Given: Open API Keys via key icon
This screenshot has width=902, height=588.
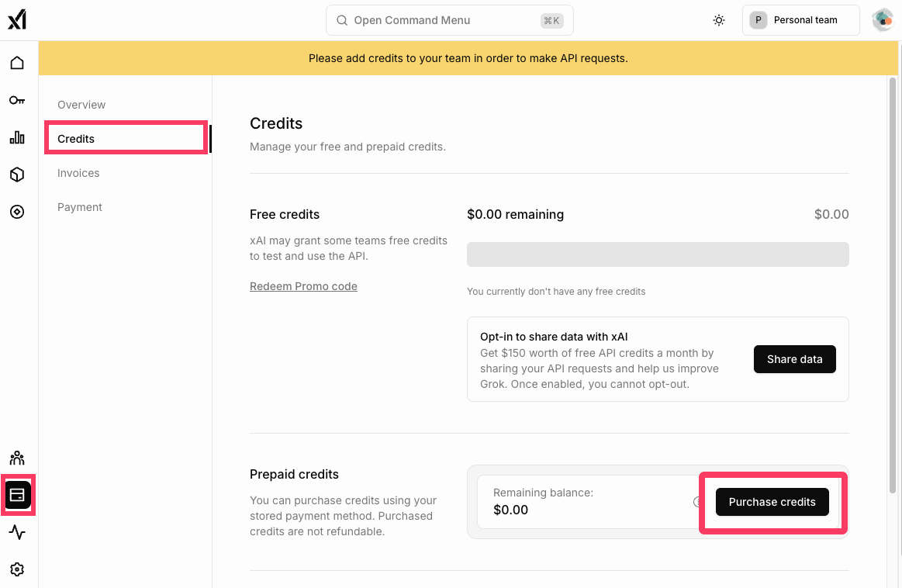Looking at the screenshot, I should pyautogui.click(x=17, y=100).
